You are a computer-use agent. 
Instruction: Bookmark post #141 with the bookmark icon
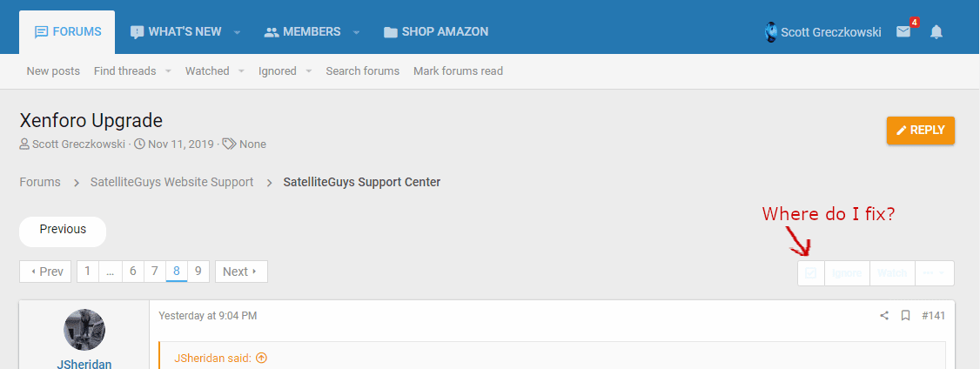(x=906, y=316)
